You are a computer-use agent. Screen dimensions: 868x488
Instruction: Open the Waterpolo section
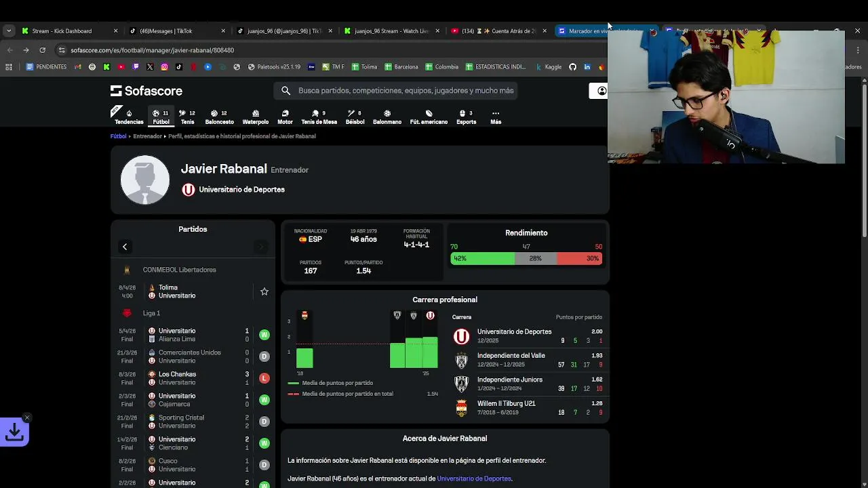click(x=256, y=117)
